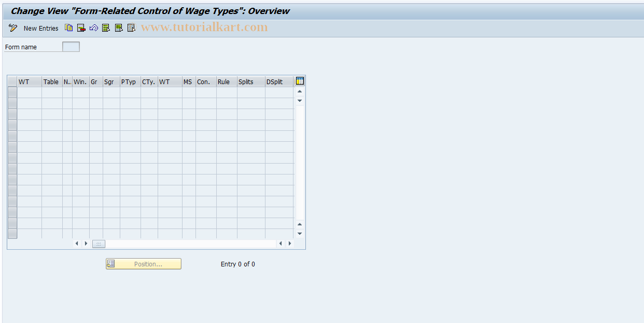Click horizontal scrollbar right arrow beside thumb
644x323 pixels.
(x=86, y=244)
